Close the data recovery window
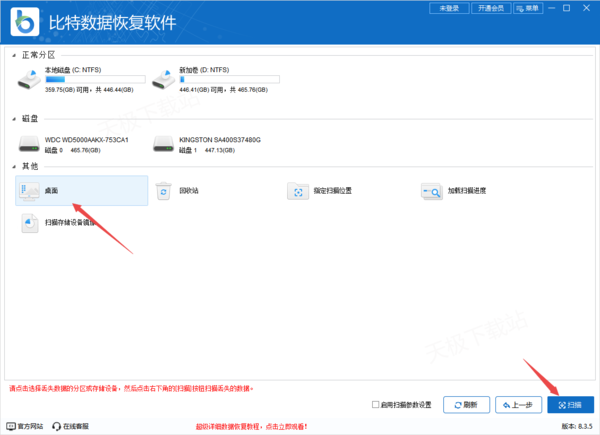Screen dimensions: 600x435 pyautogui.click(x=586, y=8)
